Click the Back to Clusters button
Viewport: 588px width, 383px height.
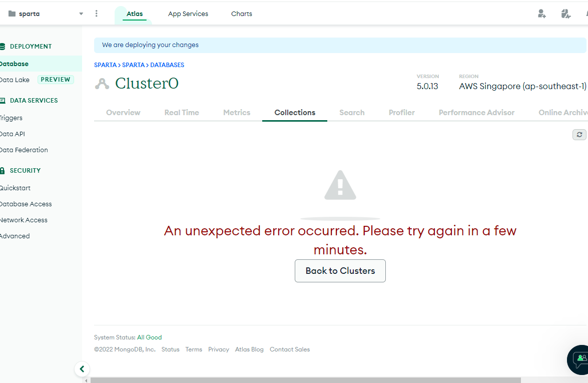(x=340, y=271)
